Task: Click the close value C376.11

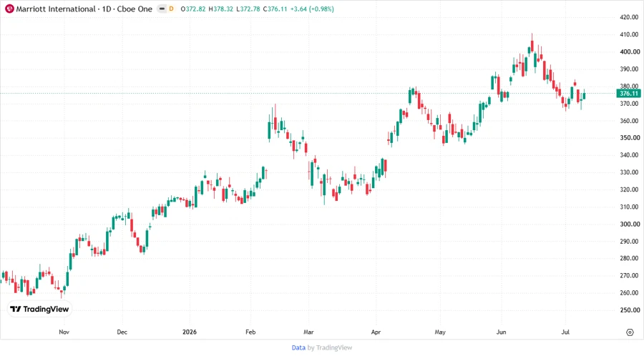Action: point(275,9)
